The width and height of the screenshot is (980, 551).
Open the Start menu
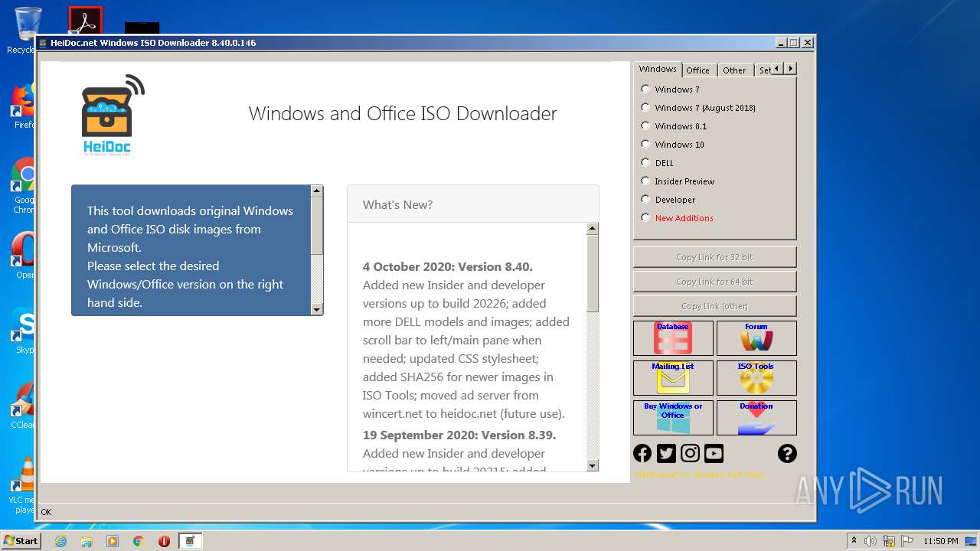point(21,540)
